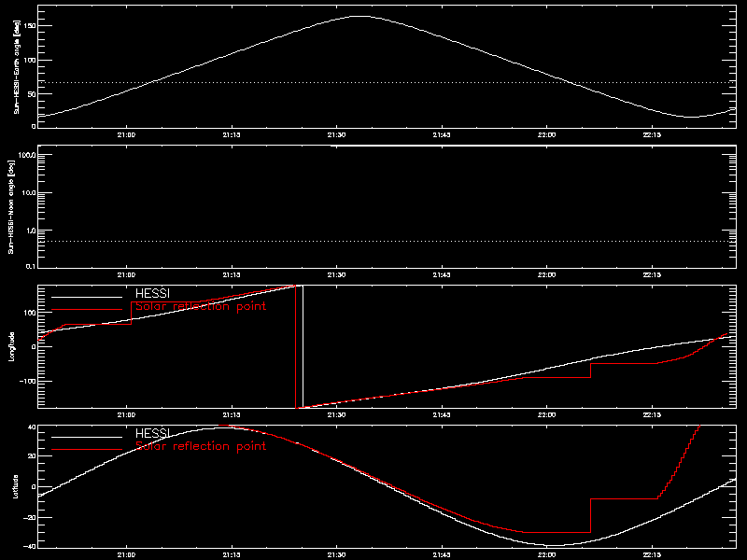Click 21:15 tick label under Sun-HESSI-Earth plot
This screenshot has width=747, height=560.
click(232, 135)
